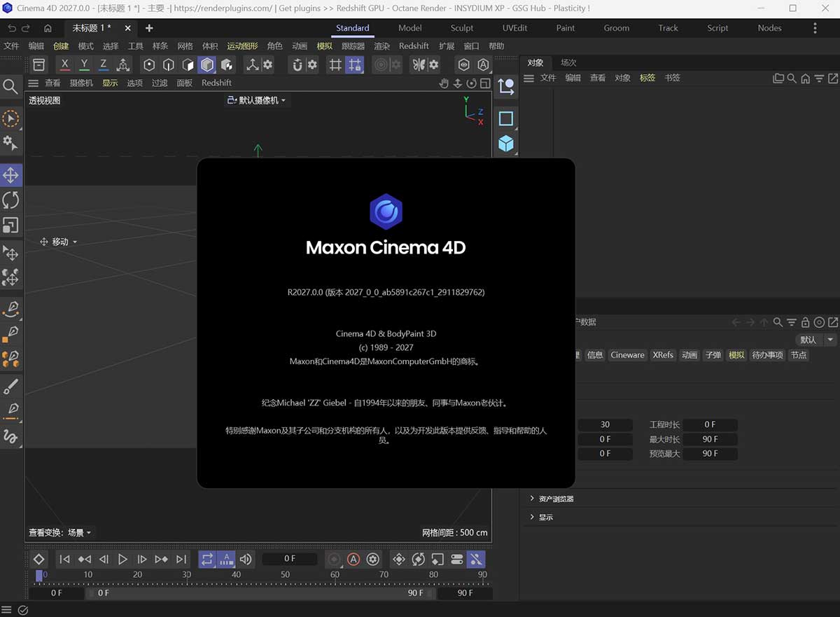
Task: Switch to Nodes layout tab
Action: click(769, 28)
